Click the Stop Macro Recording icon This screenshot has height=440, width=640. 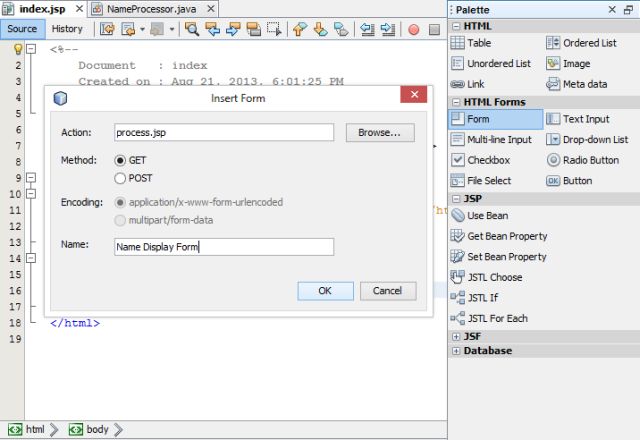click(434, 29)
